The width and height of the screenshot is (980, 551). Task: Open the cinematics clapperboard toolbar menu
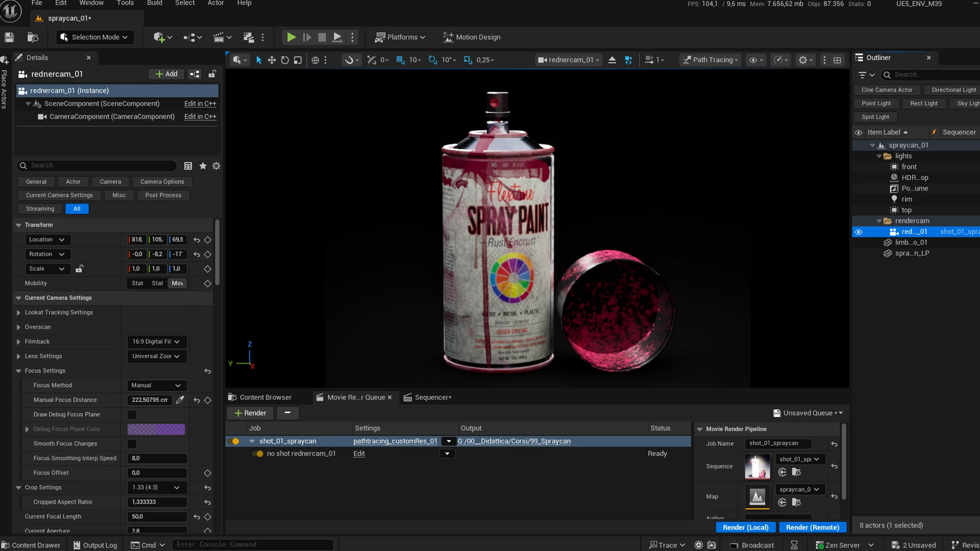click(x=223, y=37)
